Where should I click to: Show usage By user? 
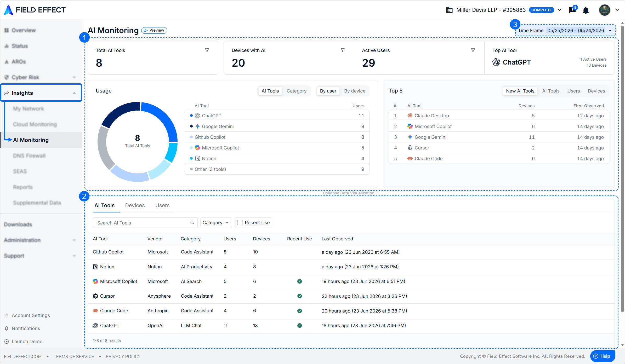tap(328, 91)
